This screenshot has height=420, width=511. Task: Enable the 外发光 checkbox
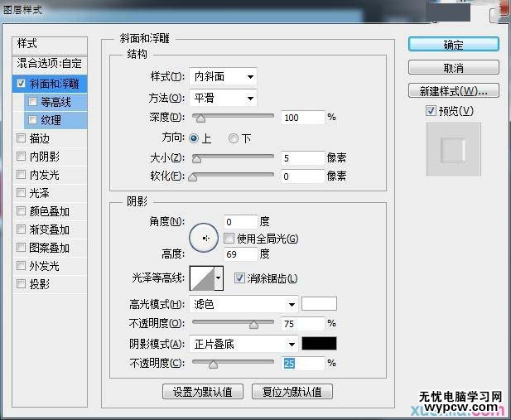tap(22, 266)
